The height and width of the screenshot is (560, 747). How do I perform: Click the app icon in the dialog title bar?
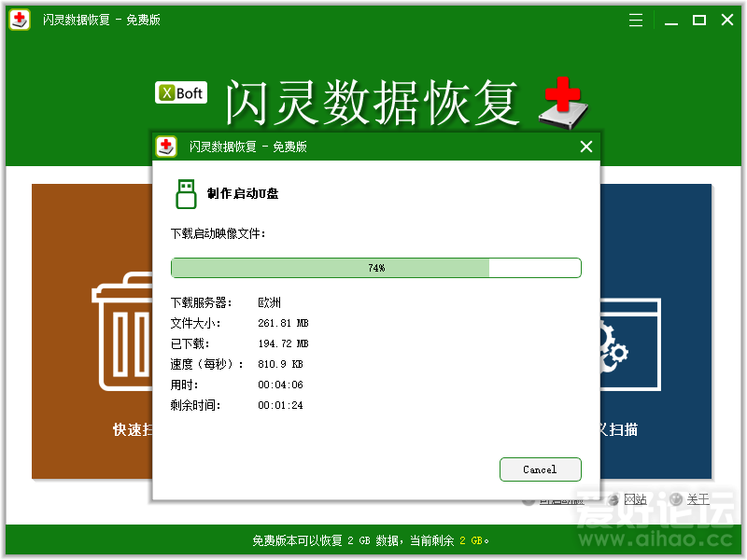point(166,147)
